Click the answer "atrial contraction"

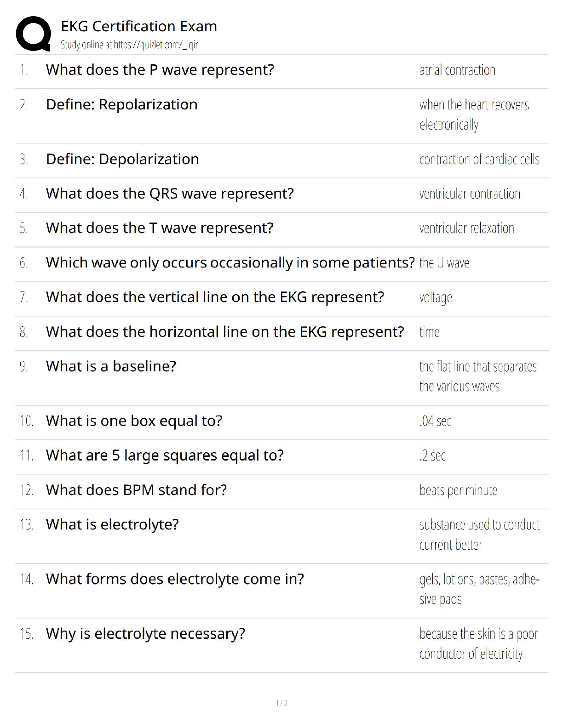point(457,70)
